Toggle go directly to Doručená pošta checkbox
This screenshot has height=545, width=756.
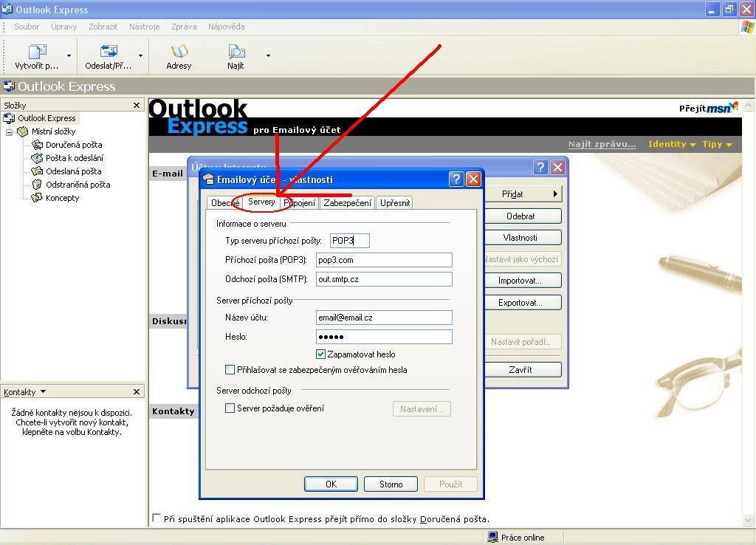pos(157,518)
